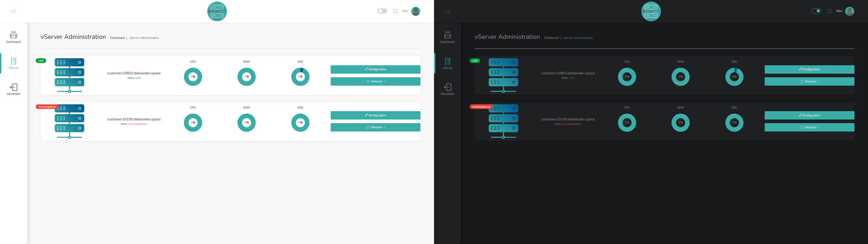Click the Debian logo in the light header
This screenshot has height=244, width=868.
[217, 11]
